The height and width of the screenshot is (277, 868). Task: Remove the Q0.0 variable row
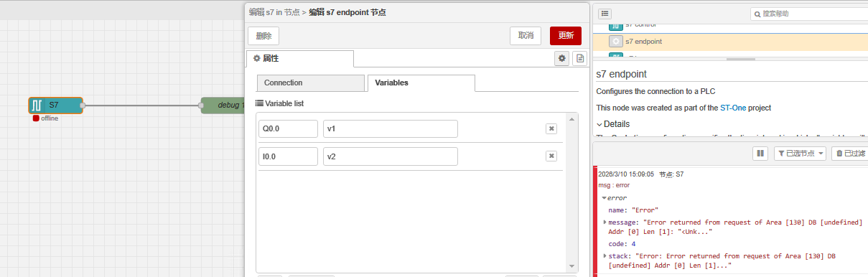551,128
